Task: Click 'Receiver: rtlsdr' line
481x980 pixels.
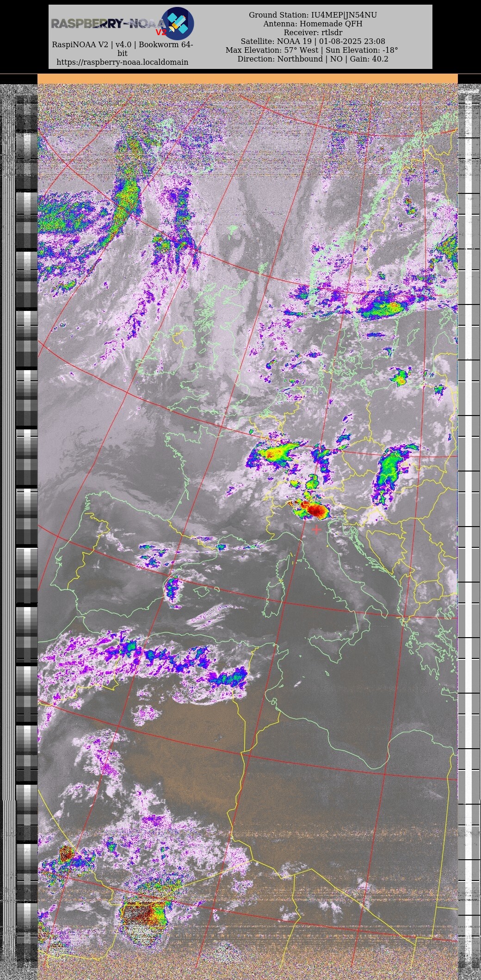Action: (x=313, y=32)
